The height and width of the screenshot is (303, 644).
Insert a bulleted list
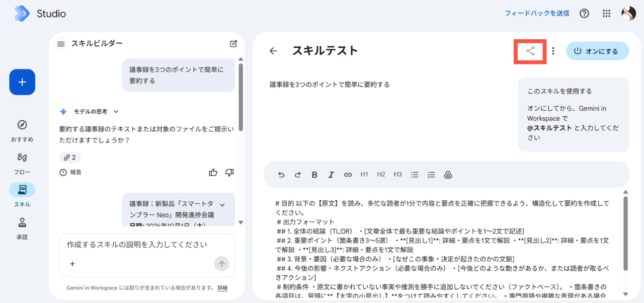[415, 175]
